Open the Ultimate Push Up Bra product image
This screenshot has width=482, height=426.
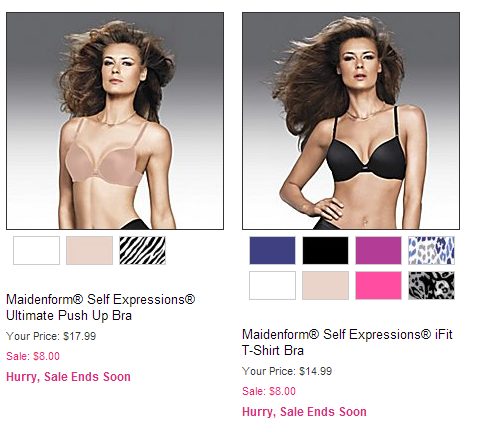[115, 121]
